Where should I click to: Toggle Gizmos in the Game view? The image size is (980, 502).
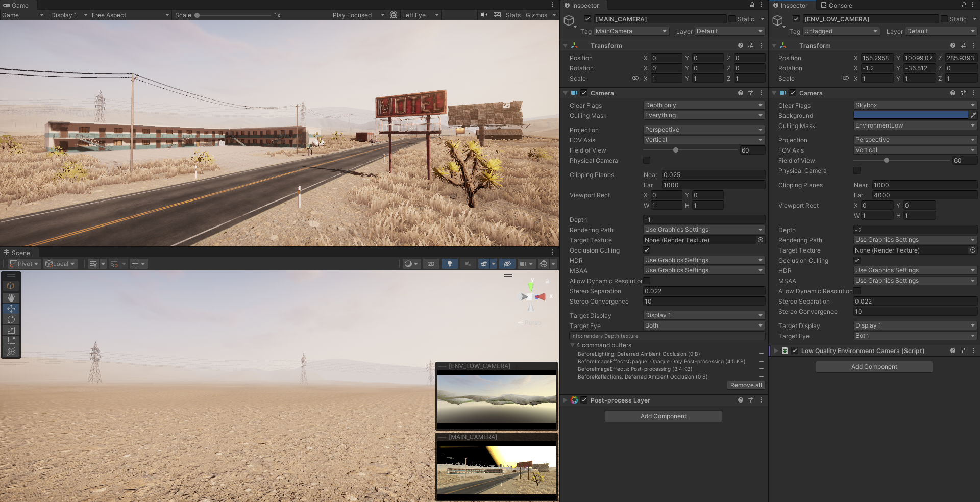(x=536, y=15)
